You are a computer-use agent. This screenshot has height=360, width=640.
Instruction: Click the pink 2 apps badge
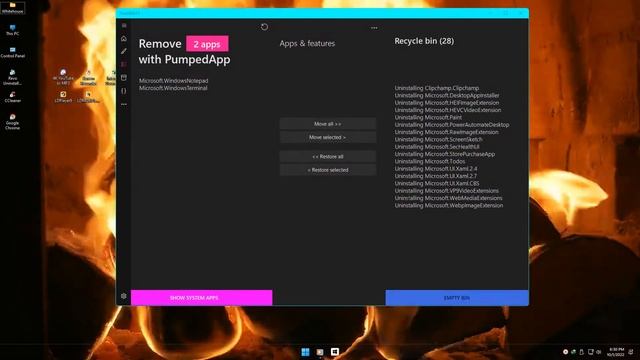point(207,44)
